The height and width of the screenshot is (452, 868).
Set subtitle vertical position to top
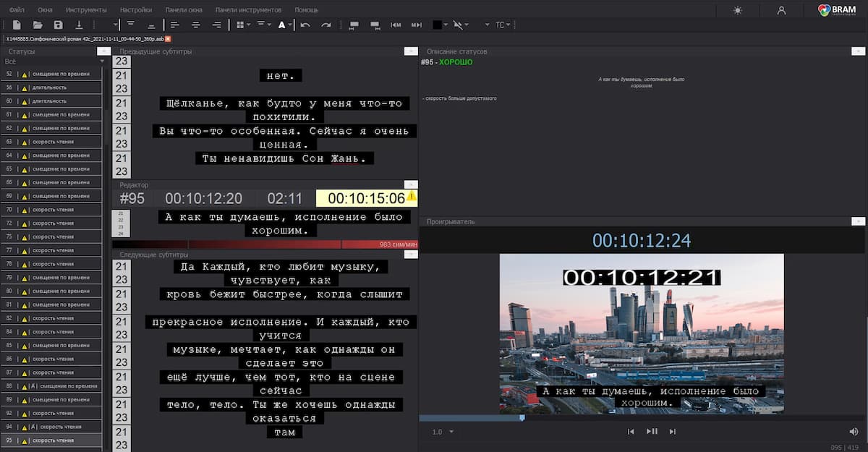coord(131,25)
